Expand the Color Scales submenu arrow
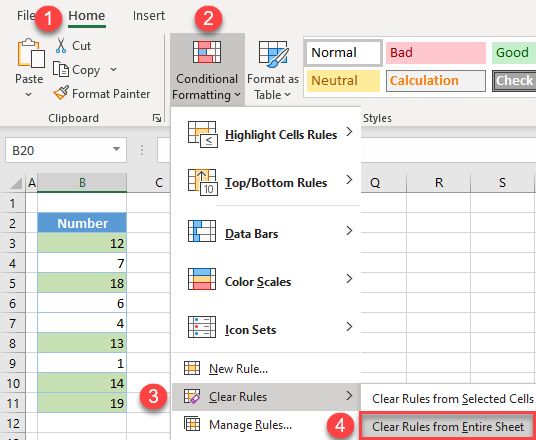The height and width of the screenshot is (440, 536). click(349, 279)
